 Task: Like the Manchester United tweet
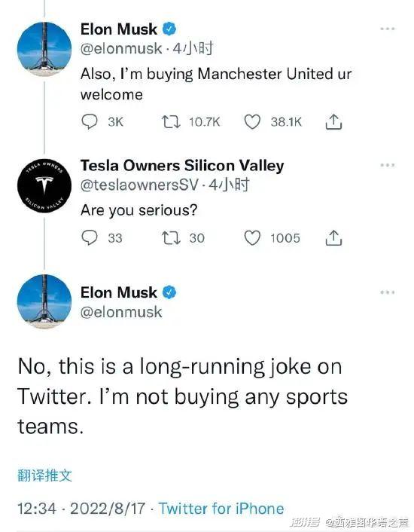tap(252, 122)
